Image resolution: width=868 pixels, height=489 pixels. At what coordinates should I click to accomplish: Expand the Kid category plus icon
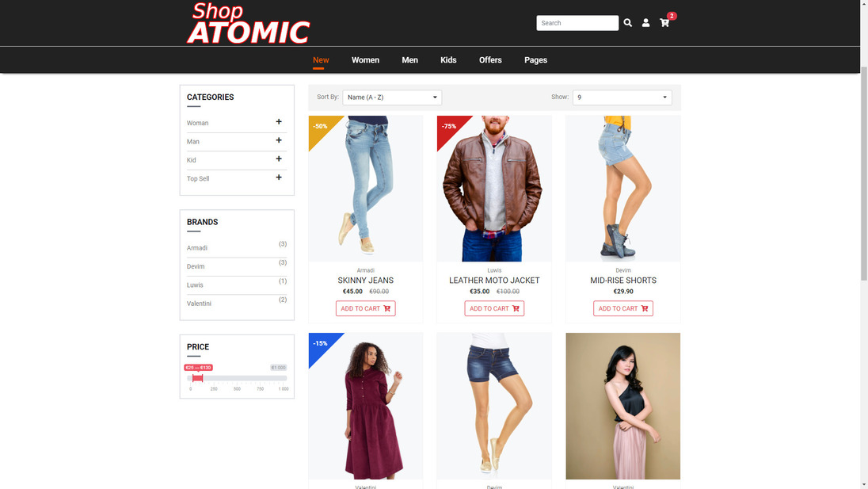[279, 159]
